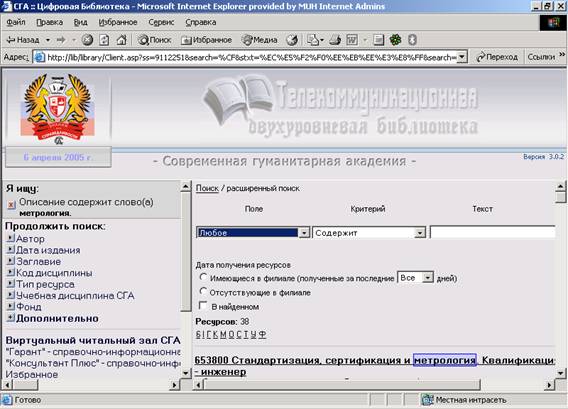Click the Refresh page toolbar icon
This screenshot has width=568, height=409.
pyautogui.click(x=104, y=40)
